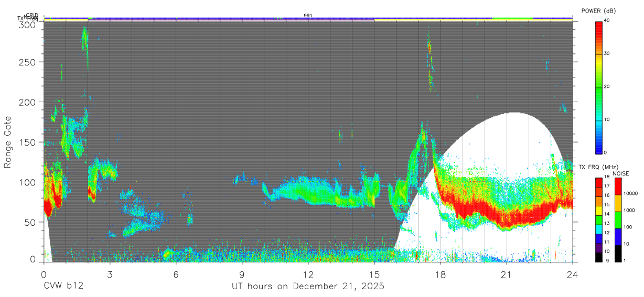This screenshot has width=644, height=297.
Task: Click the 'POWER (dB)' colorbar title
Action: pyautogui.click(x=599, y=11)
